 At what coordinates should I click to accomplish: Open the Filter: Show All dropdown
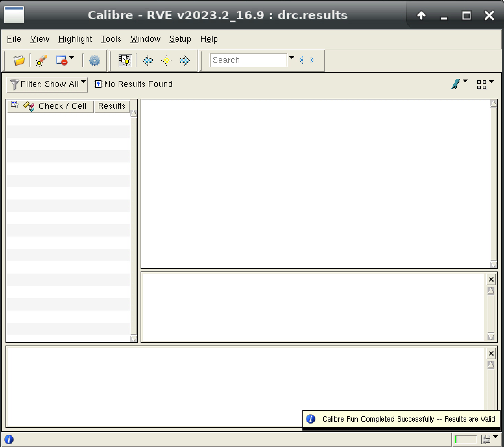pyautogui.click(x=47, y=84)
